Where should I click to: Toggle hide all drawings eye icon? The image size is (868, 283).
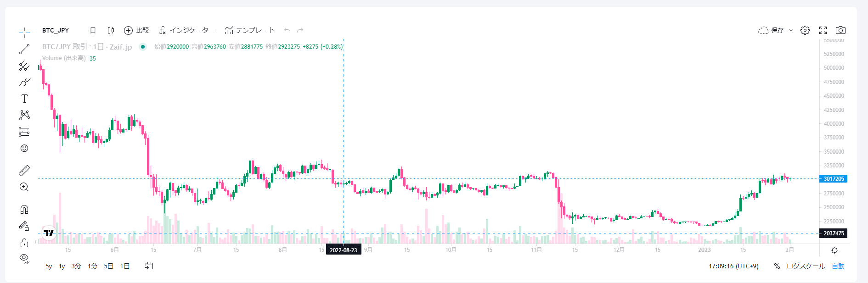click(24, 259)
